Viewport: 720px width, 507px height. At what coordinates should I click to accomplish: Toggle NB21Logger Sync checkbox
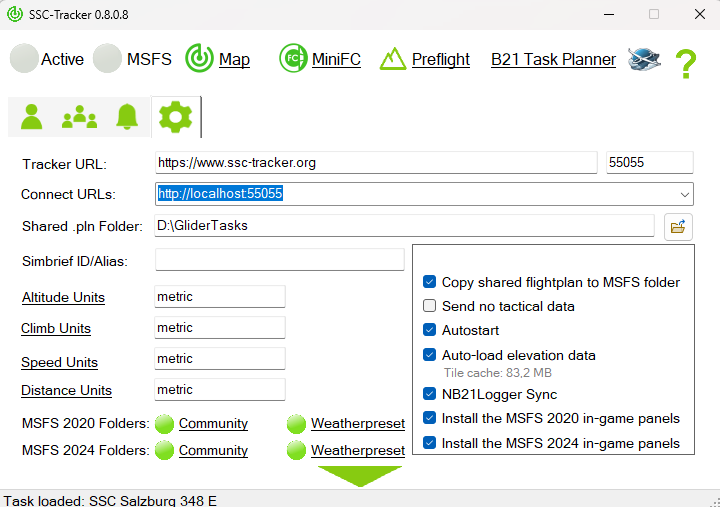(429, 394)
